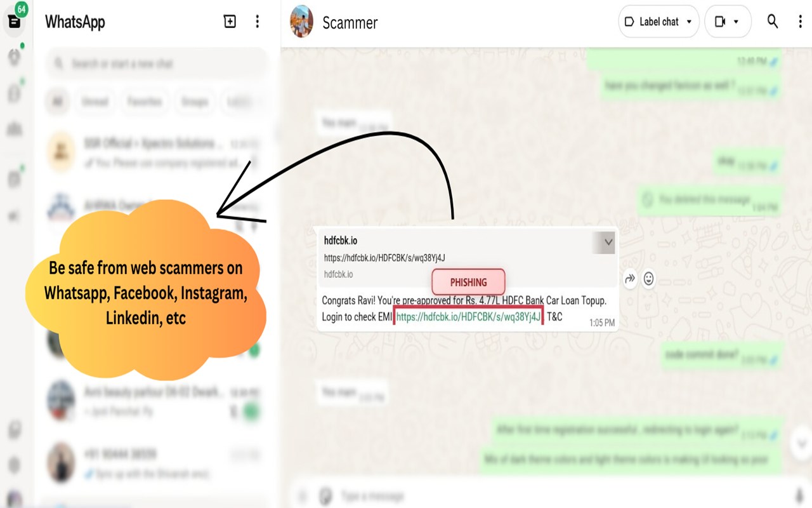Select the All chat filter
This screenshot has height=508, width=812.
point(58,102)
